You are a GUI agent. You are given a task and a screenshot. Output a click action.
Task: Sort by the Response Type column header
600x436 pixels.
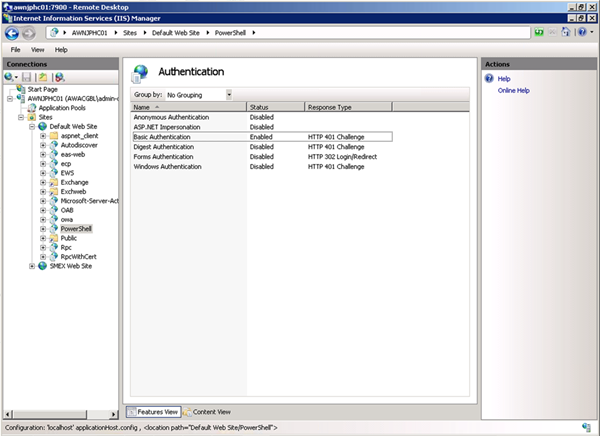[349, 107]
